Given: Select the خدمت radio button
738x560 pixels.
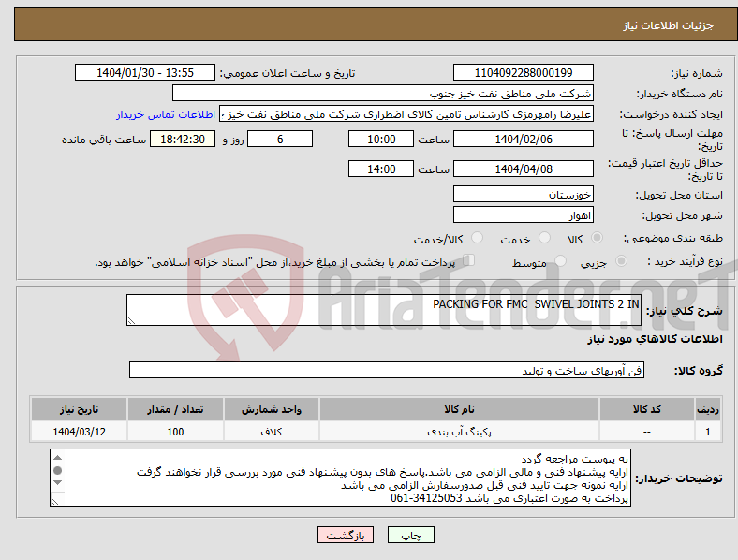Looking at the screenshot, I should 544,238.
